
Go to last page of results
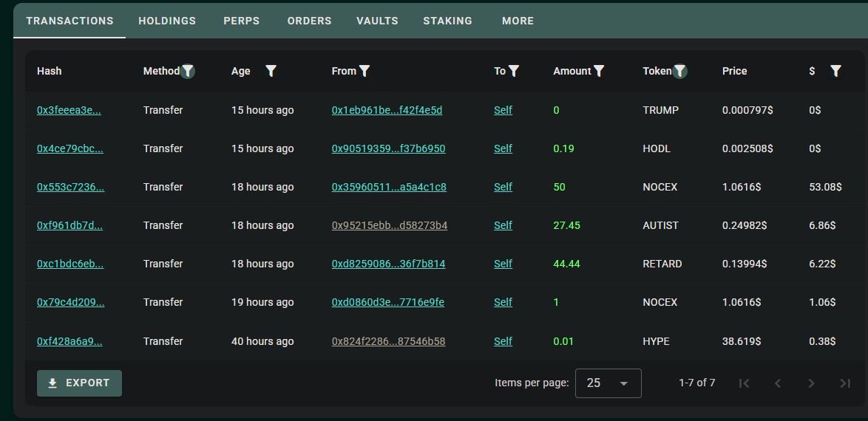(x=845, y=383)
